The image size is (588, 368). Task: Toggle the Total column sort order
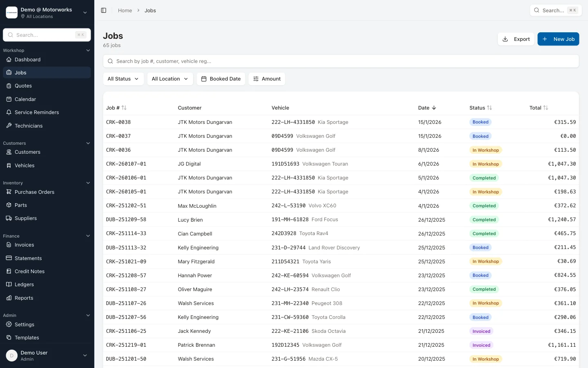tap(547, 108)
